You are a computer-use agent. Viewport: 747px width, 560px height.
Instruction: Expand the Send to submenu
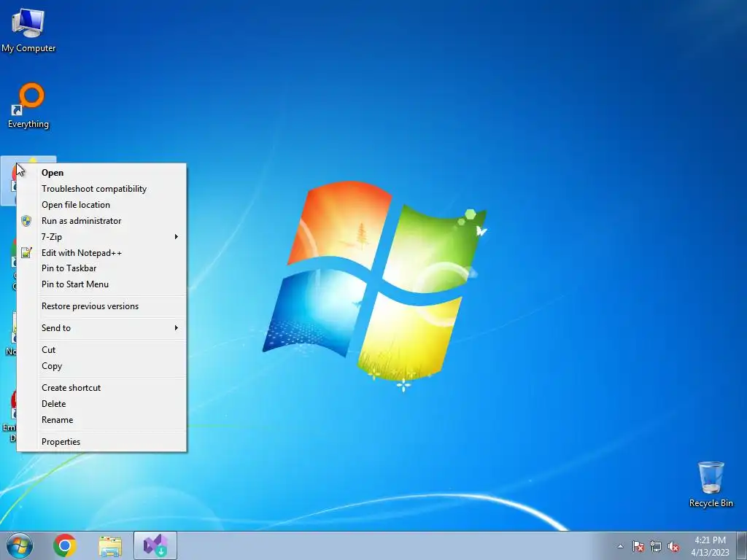click(x=102, y=328)
